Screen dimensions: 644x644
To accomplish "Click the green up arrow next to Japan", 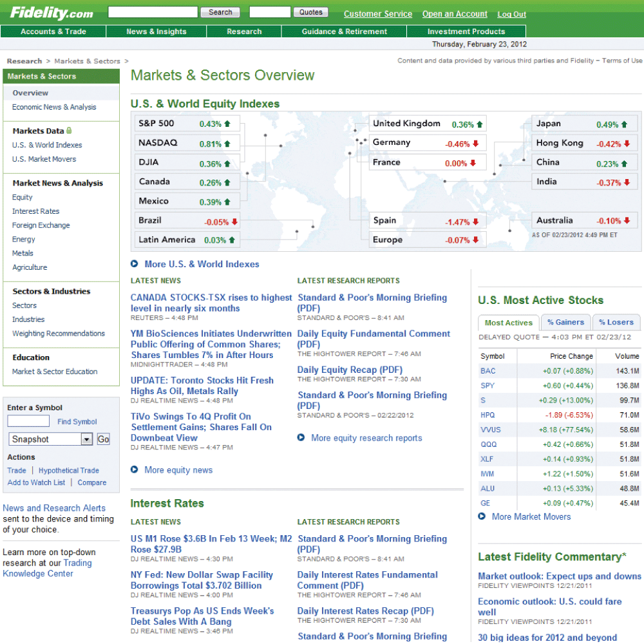I will pos(624,124).
